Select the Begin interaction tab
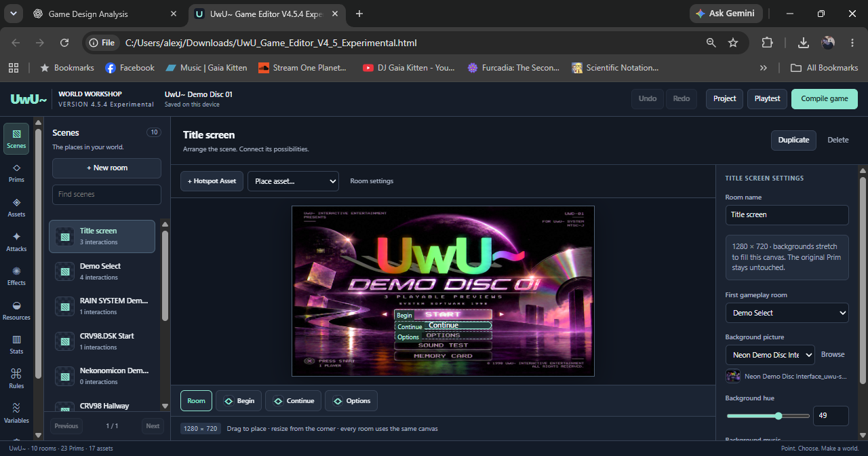The height and width of the screenshot is (456, 868). pos(239,401)
